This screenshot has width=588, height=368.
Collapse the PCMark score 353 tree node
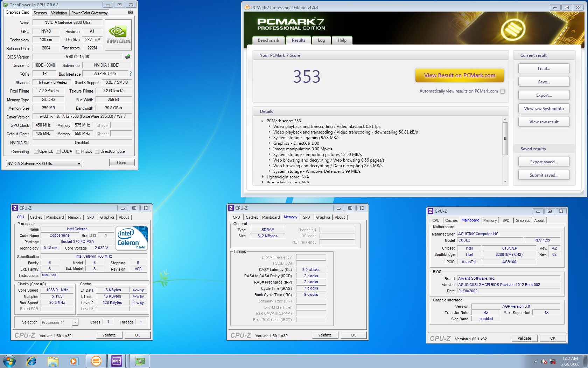point(262,121)
